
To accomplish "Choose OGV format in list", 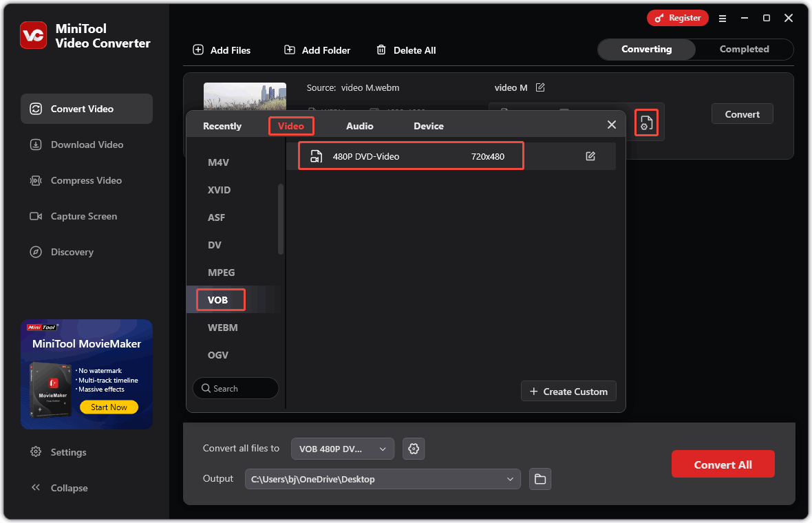I will pos(218,355).
